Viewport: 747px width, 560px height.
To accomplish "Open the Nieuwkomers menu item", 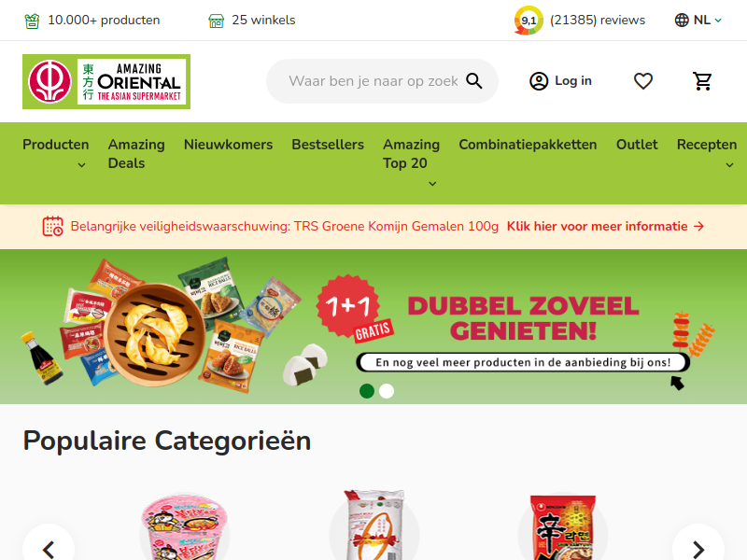I will tap(228, 145).
